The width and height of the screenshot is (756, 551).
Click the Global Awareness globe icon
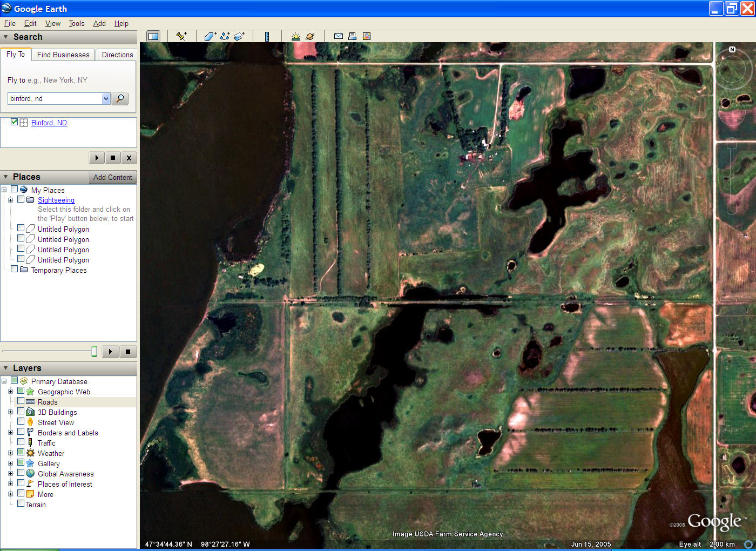30,474
